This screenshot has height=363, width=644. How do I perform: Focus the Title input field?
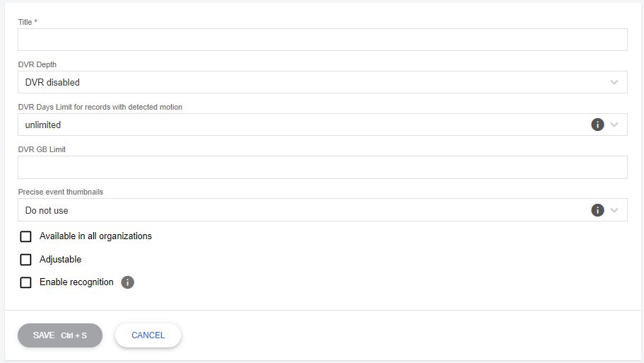click(x=322, y=40)
